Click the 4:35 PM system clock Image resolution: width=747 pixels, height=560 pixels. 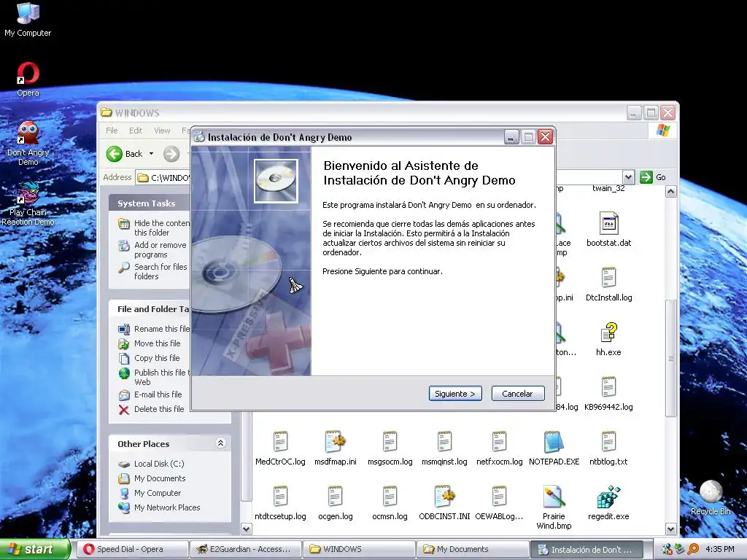720,549
